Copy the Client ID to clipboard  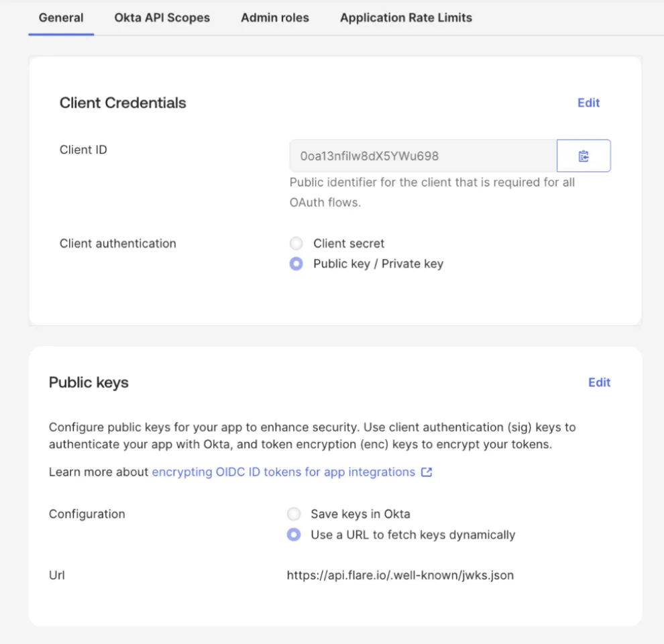[584, 156]
